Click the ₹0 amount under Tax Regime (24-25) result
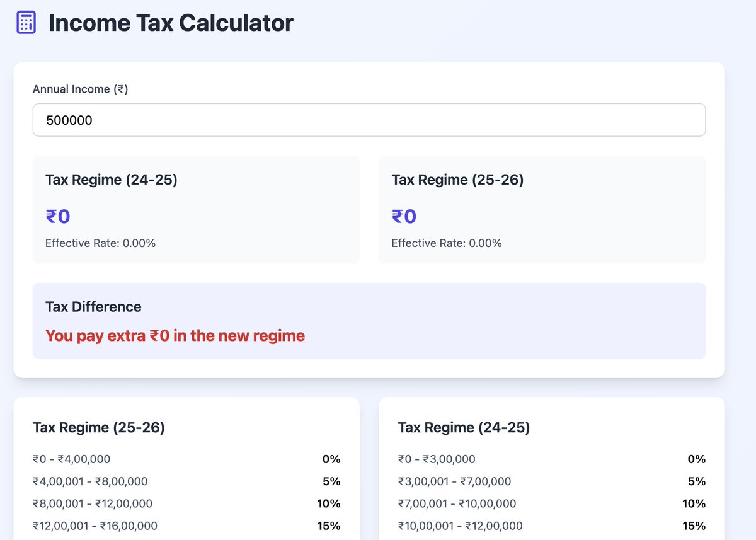 tap(58, 217)
